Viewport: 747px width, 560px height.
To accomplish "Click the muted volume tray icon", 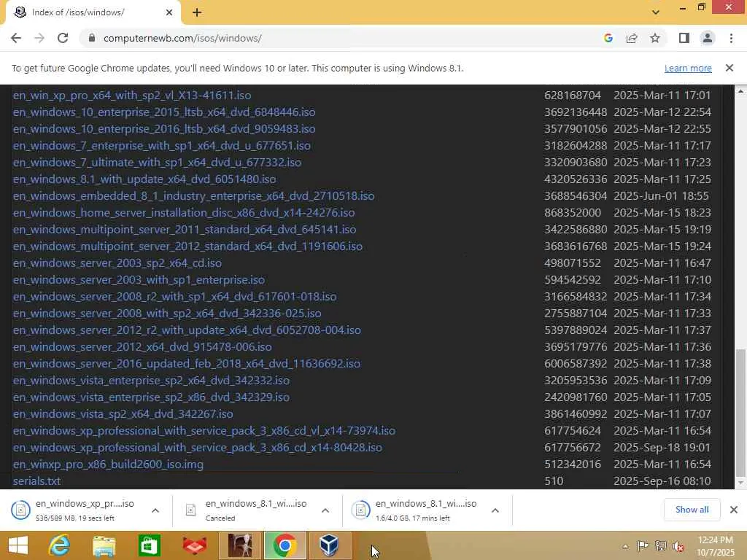I will (678, 546).
